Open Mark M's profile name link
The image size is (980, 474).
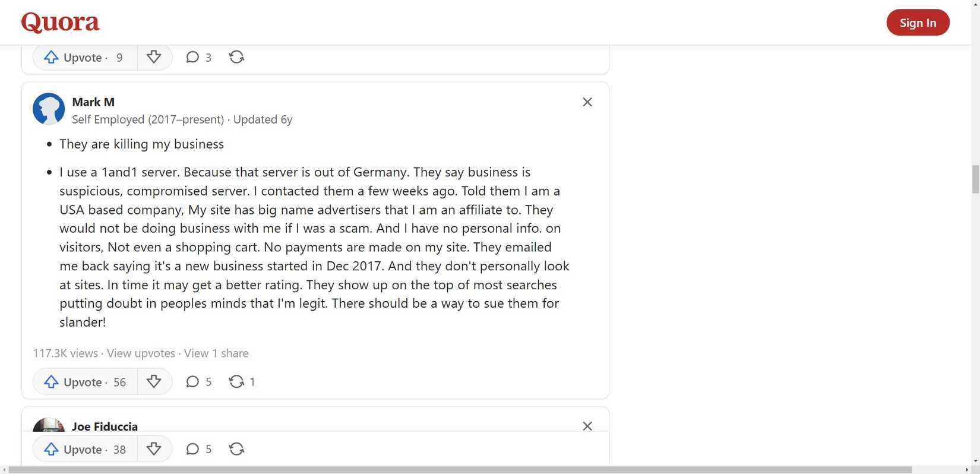(93, 102)
